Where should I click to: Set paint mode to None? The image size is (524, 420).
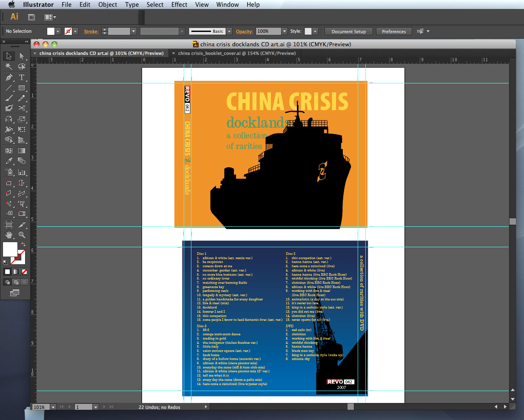(25, 271)
